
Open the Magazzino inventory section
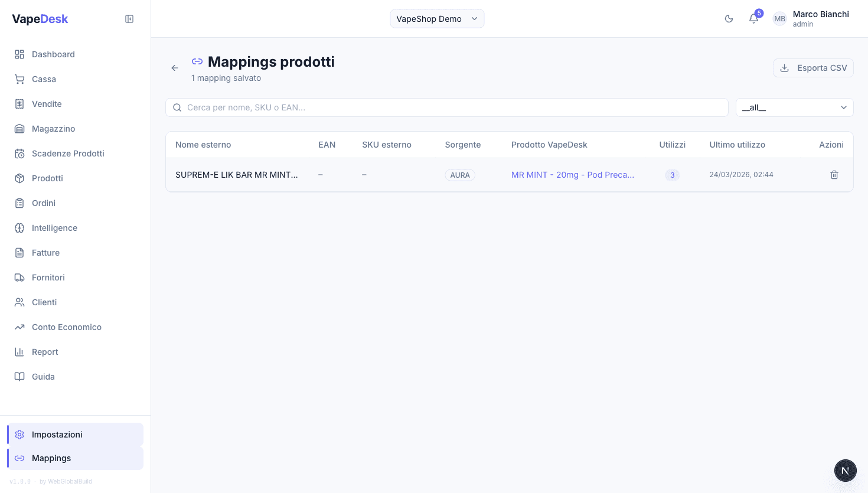pos(53,128)
